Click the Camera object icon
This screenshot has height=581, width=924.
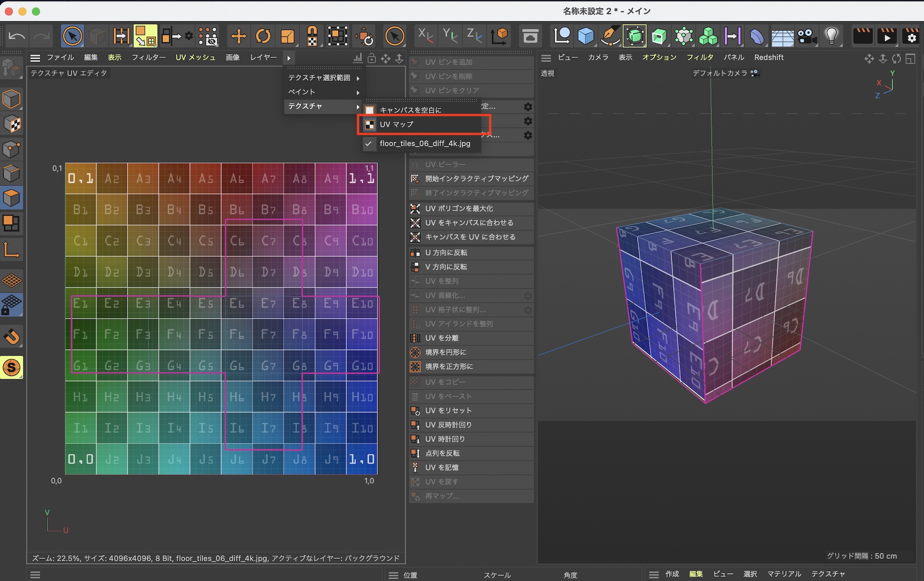[x=807, y=36]
